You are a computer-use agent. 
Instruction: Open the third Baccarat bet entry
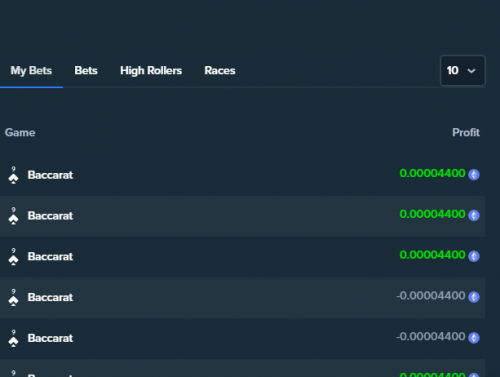click(50, 256)
